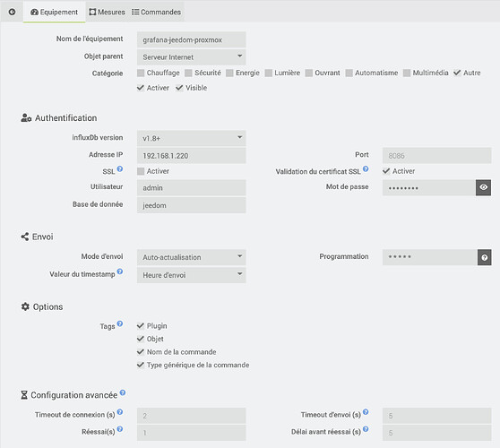This screenshot has height=448, width=500.
Task: Click the Base de donnée field
Action: click(x=192, y=205)
